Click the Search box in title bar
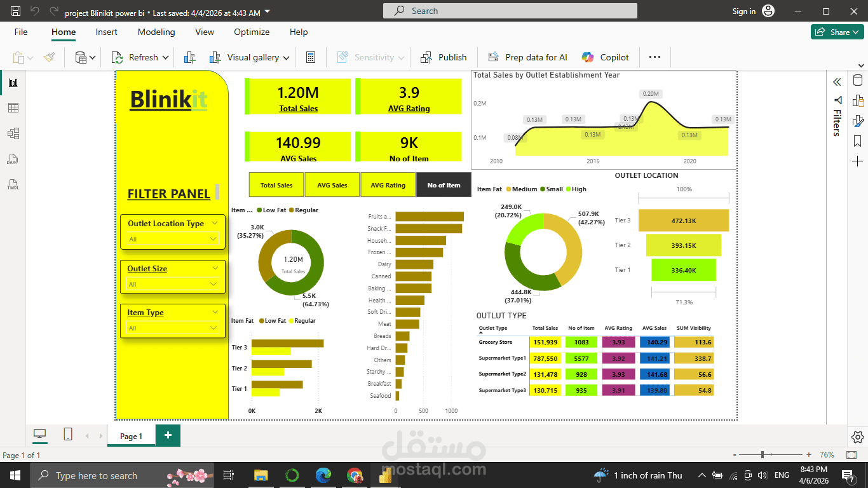 click(x=510, y=11)
